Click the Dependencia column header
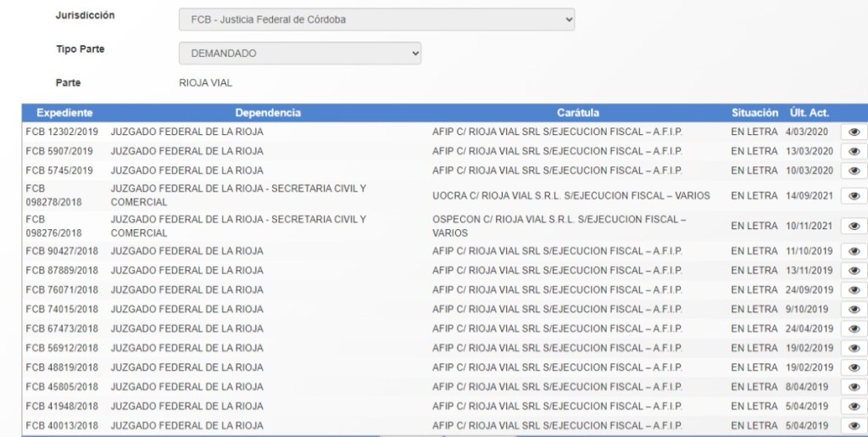Image resolution: width=868 pixels, height=437 pixels. [x=268, y=113]
